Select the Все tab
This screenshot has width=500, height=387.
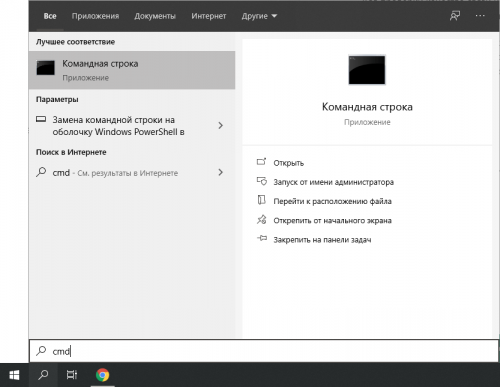point(50,16)
